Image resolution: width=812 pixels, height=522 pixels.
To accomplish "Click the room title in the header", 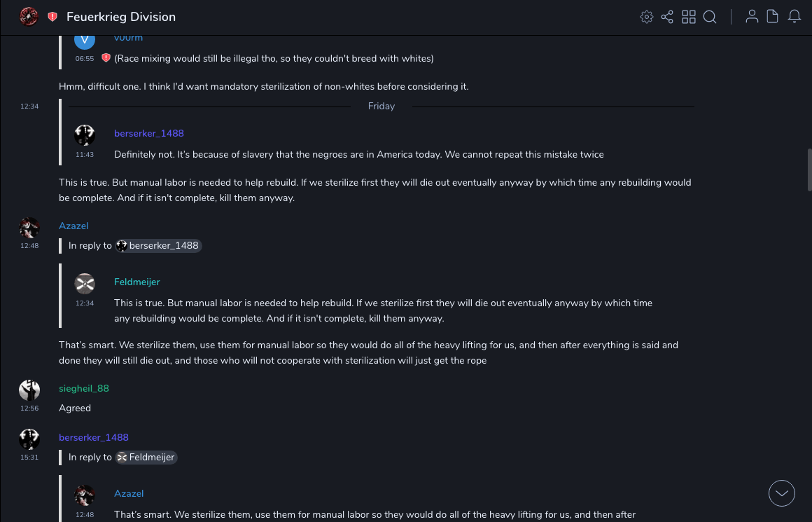I will (121, 17).
